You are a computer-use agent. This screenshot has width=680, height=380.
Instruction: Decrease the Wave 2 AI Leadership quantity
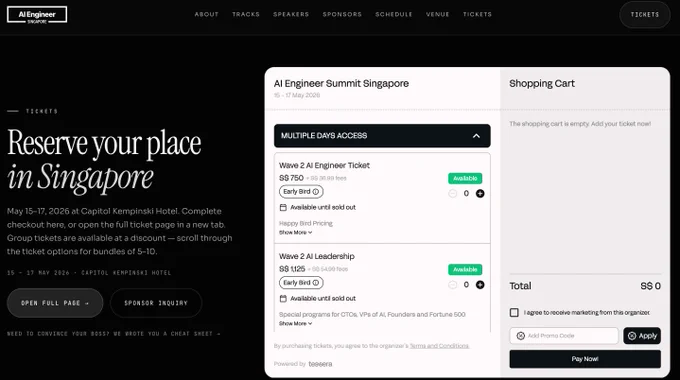(452, 285)
